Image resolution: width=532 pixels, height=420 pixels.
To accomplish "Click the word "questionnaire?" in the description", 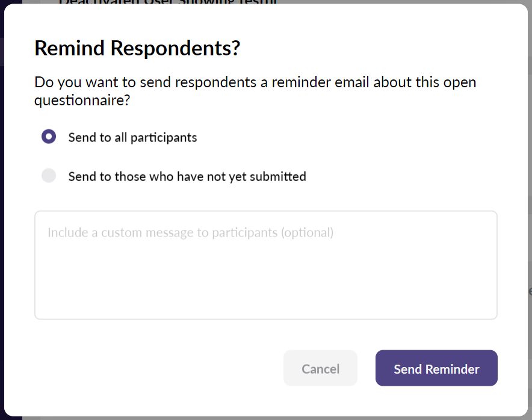I will tap(82, 100).
